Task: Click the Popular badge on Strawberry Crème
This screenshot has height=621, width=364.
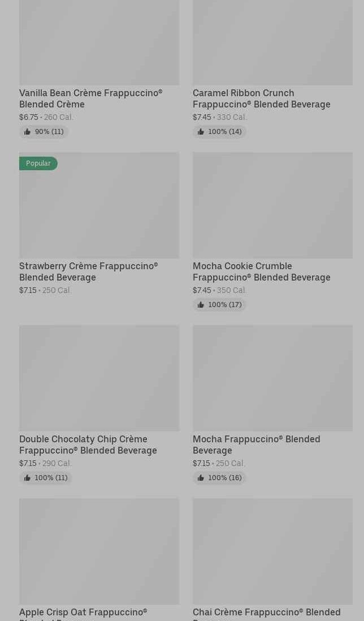Action: click(x=38, y=163)
